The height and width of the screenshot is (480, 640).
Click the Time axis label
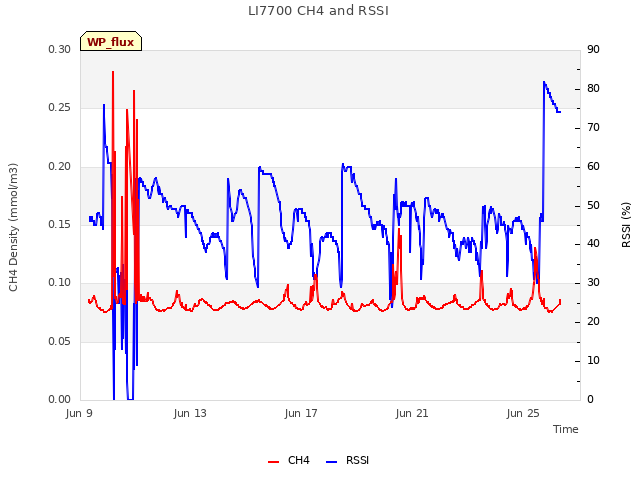566,429
